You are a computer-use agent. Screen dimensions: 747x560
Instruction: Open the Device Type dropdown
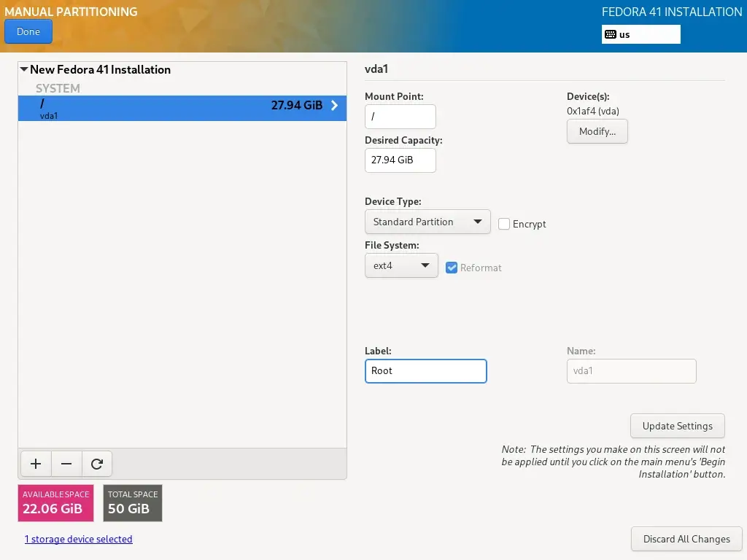coord(427,222)
